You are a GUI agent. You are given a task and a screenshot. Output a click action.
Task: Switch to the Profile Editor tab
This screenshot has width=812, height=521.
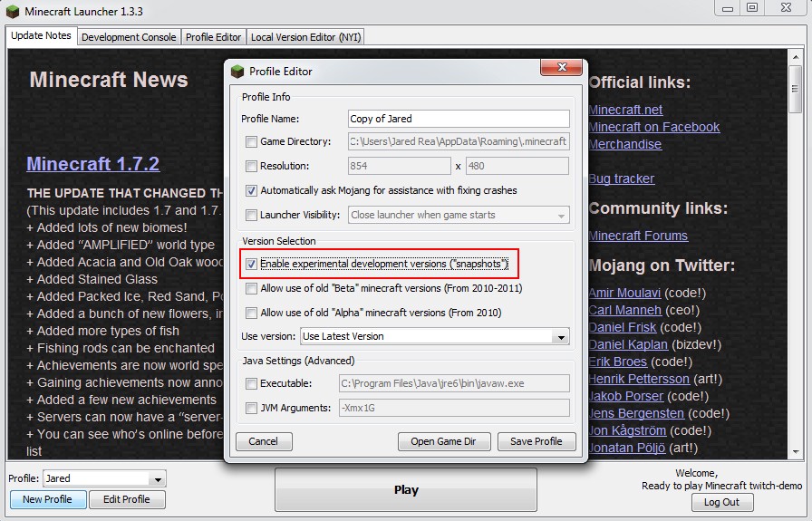pyautogui.click(x=213, y=37)
